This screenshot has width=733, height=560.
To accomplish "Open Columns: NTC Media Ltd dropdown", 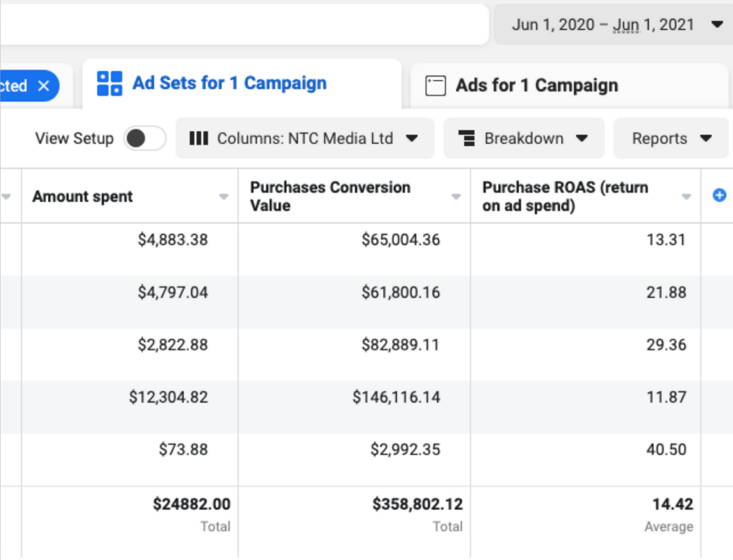I will (305, 138).
